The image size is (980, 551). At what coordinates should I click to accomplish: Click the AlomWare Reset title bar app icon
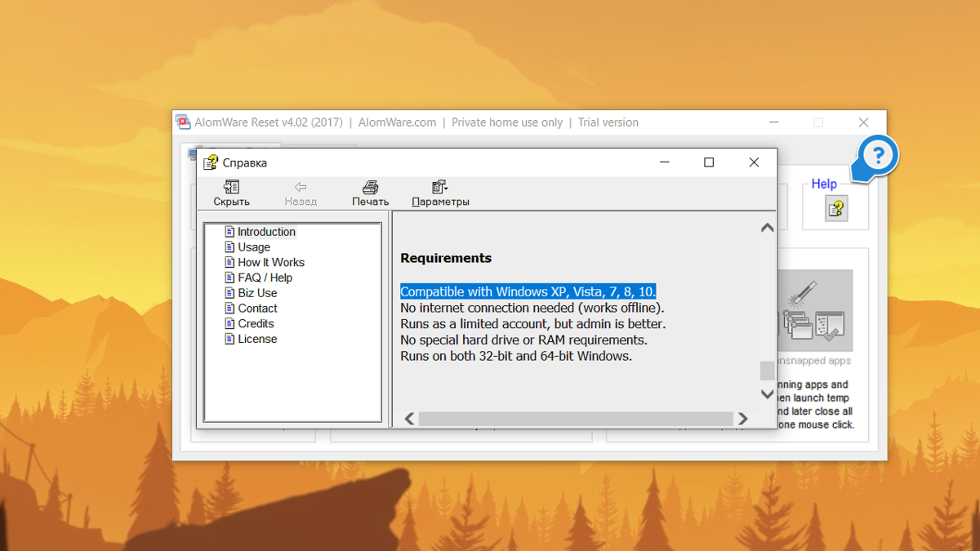pos(183,122)
